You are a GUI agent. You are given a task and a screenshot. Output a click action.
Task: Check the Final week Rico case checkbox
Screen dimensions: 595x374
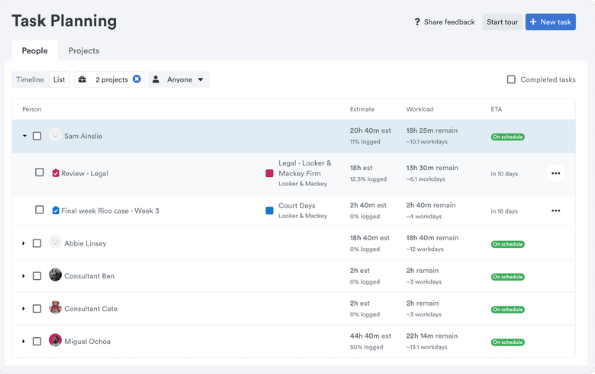39,209
